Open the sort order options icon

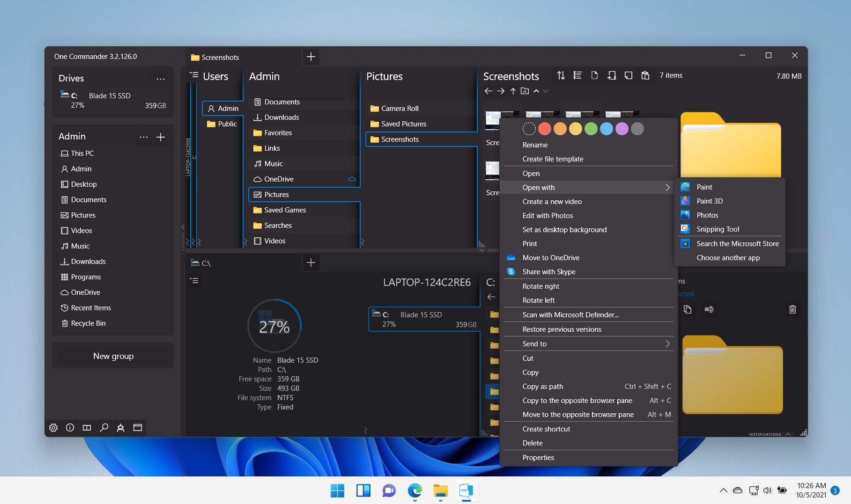click(560, 75)
